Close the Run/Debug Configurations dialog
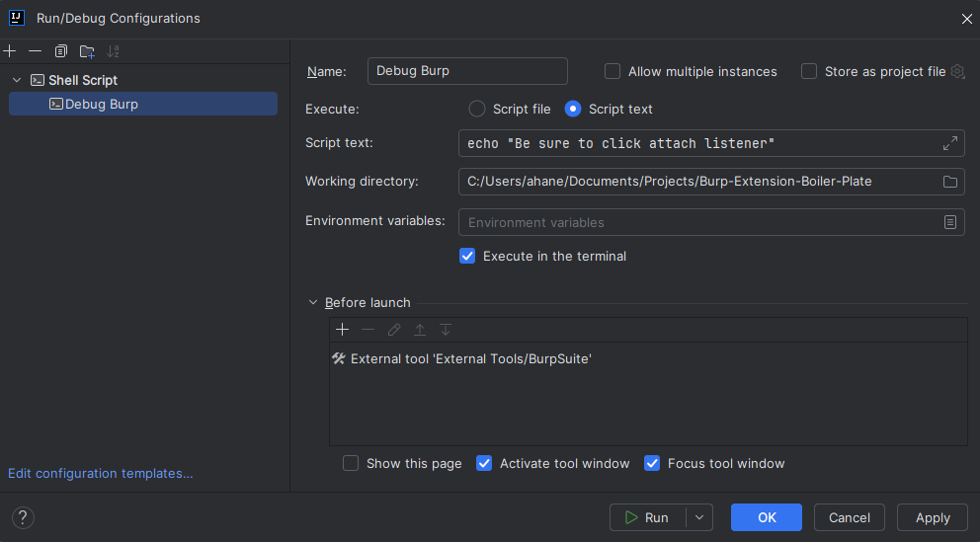This screenshot has width=980, height=542. tap(966, 19)
